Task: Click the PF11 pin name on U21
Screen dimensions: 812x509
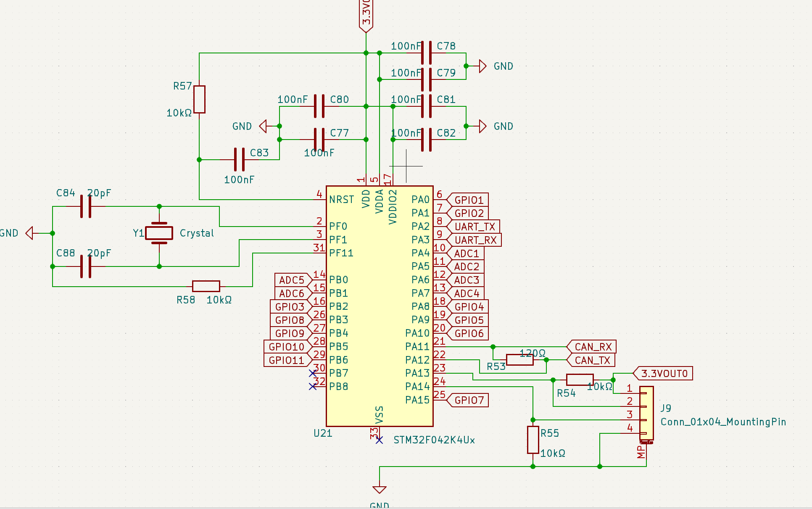Action: click(341, 253)
